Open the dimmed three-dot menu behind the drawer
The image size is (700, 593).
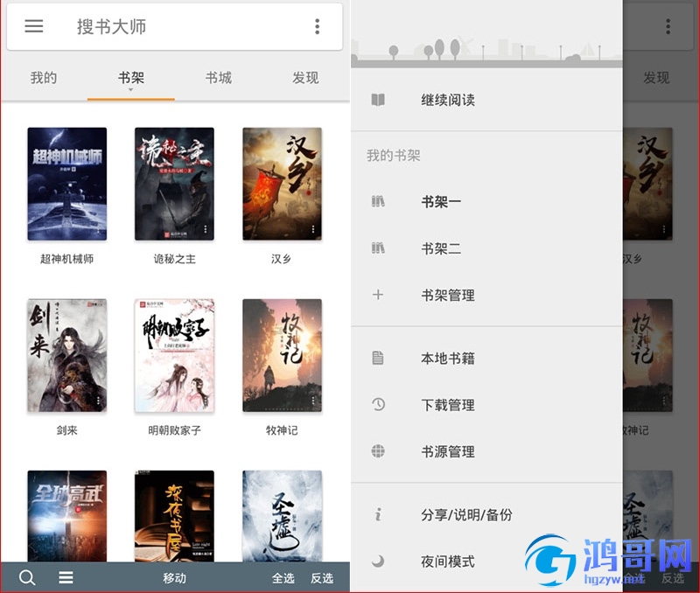pyautogui.click(x=668, y=26)
